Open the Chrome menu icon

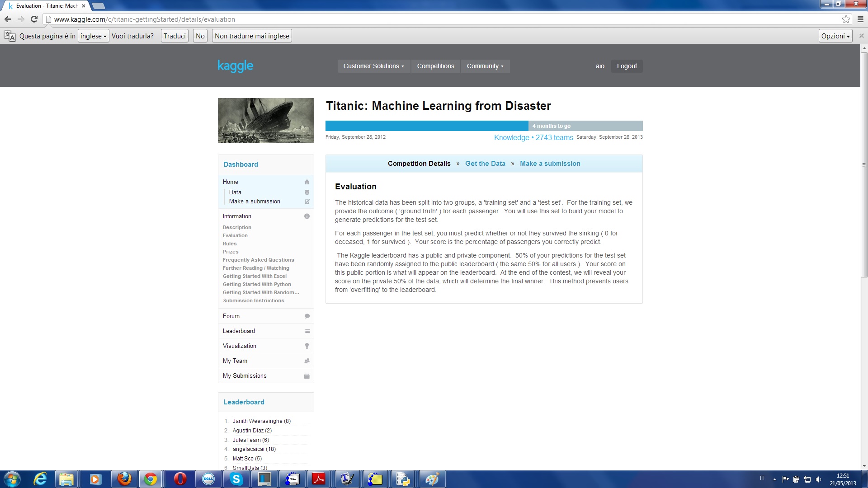[x=860, y=19]
